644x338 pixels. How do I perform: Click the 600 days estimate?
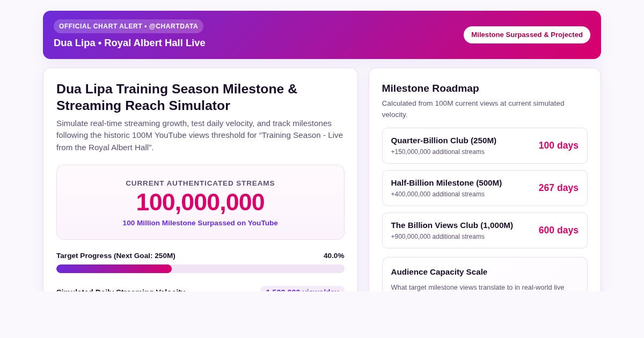coord(558,230)
